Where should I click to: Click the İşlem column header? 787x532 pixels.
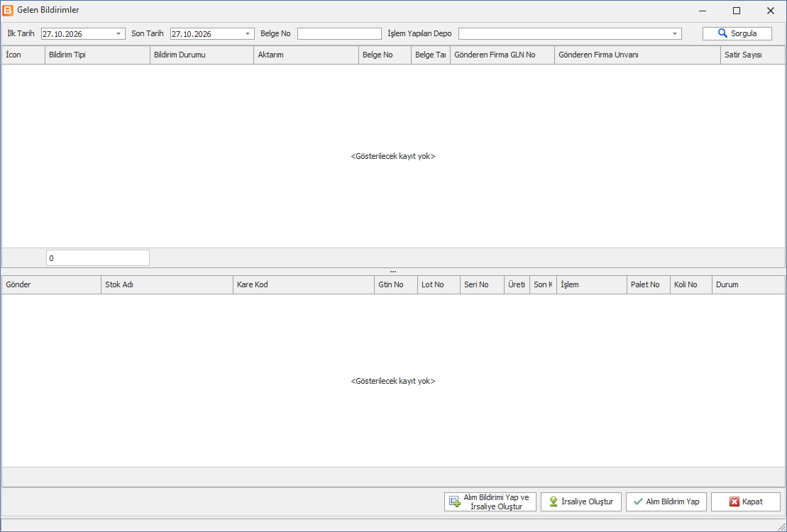click(x=592, y=284)
